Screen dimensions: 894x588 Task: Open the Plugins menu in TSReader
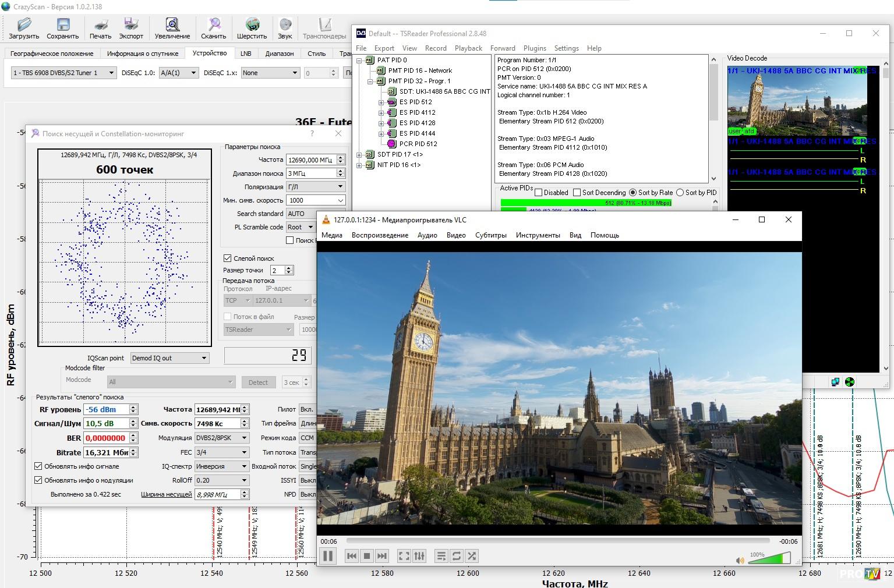[534, 48]
